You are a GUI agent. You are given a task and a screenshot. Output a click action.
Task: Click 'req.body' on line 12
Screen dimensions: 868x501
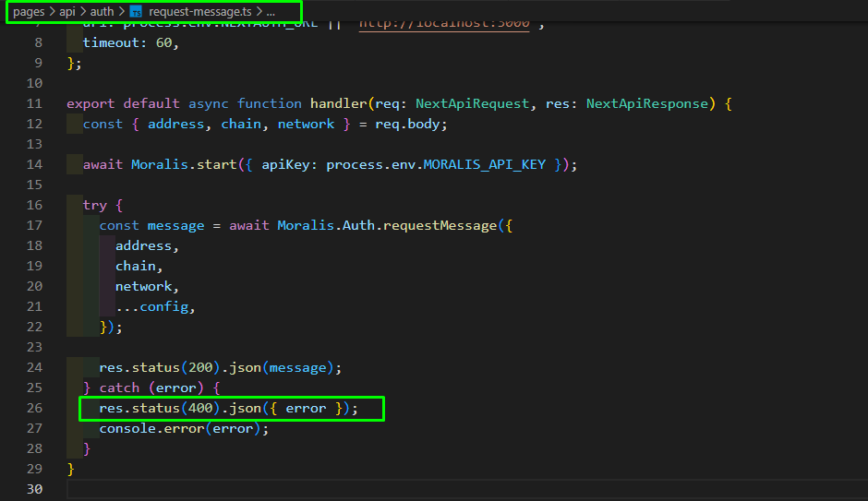407,124
